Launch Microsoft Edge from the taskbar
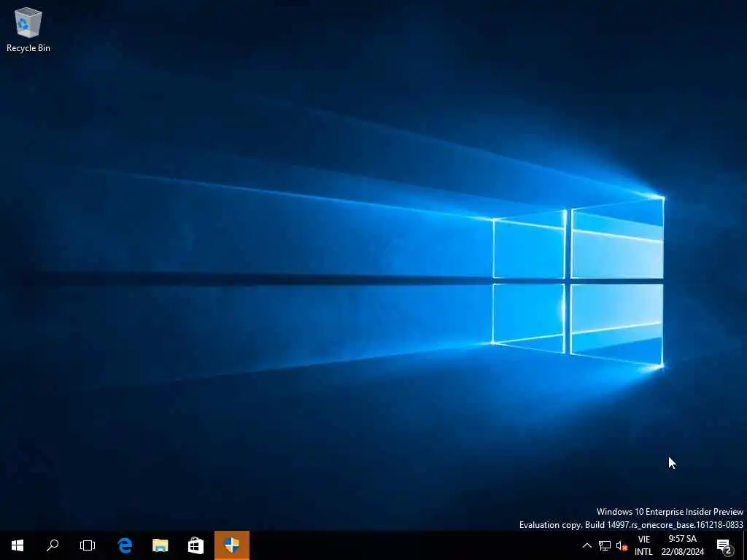This screenshot has width=747, height=560. (x=125, y=545)
